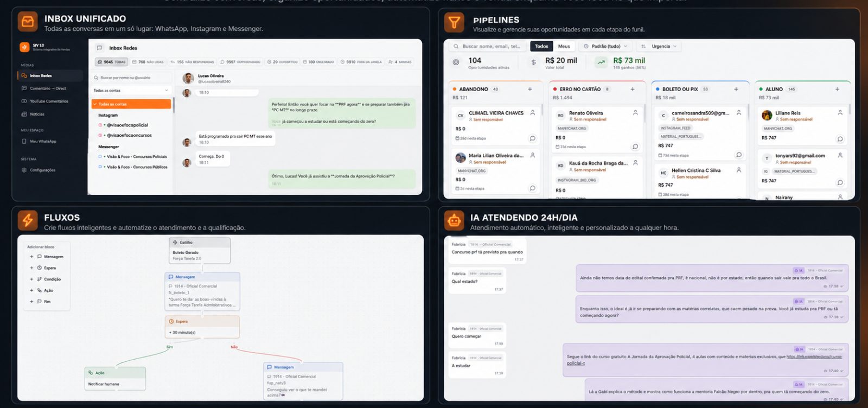Click the Buscar nome, email, tel search field
This screenshot has height=408, width=868.
(488, 47)
